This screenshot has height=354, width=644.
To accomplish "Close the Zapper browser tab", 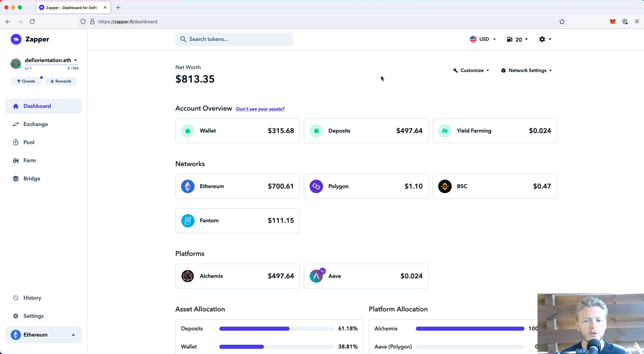I will (105, 8).
